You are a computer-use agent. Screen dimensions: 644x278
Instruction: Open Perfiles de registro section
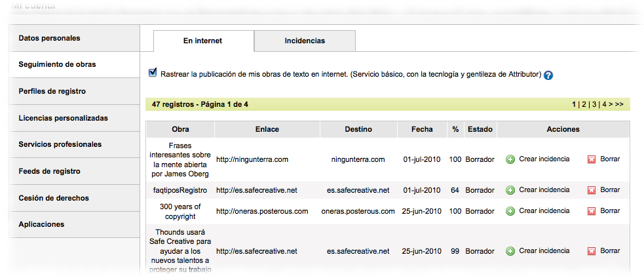click(52, 91)
